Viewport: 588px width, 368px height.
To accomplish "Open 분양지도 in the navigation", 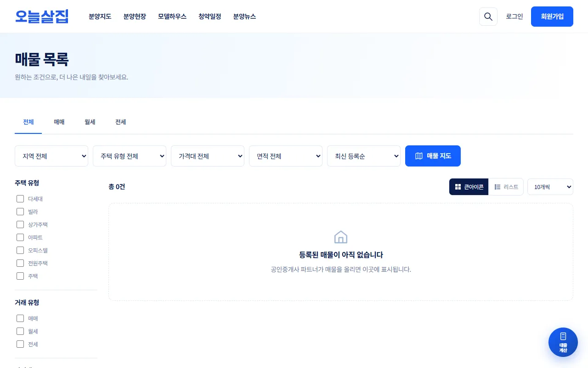I will [100, 17].
